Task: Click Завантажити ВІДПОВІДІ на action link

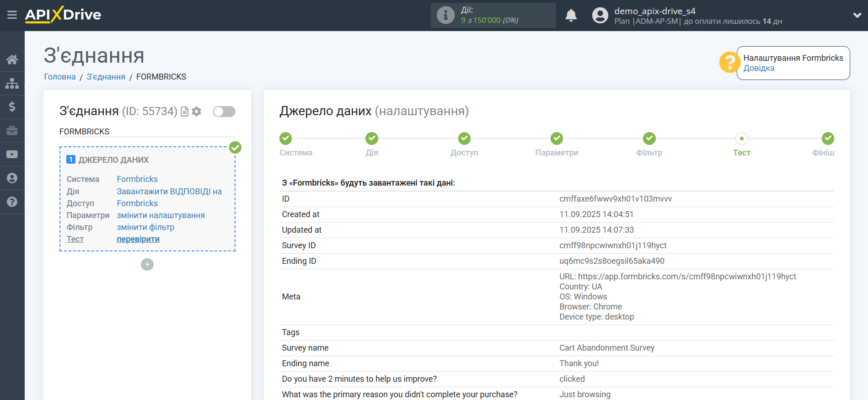Action: click(x=169, y=192)
